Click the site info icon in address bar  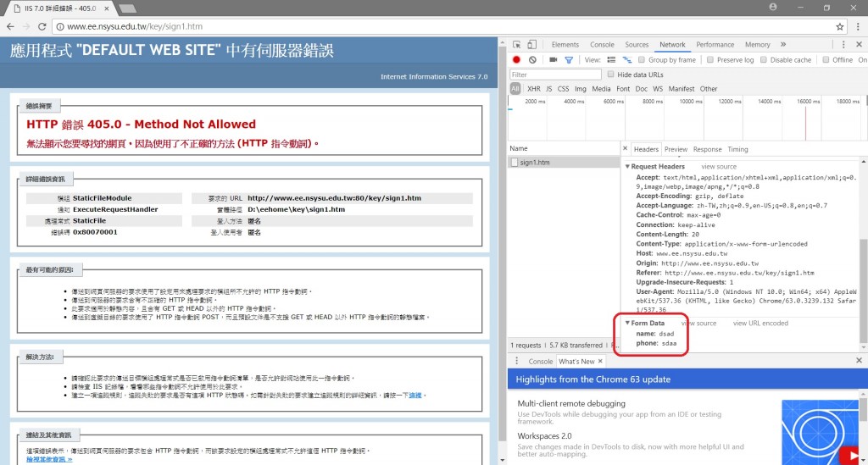60,26
